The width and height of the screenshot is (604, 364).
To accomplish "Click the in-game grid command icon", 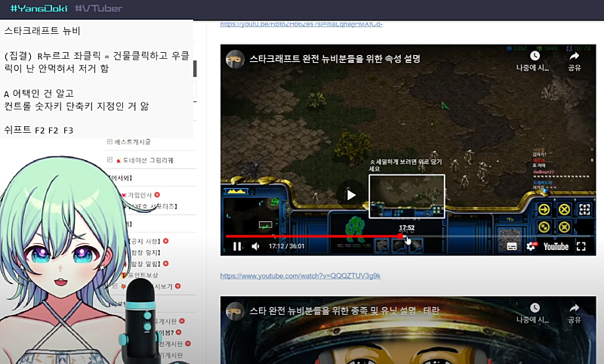I will (584, 209).
